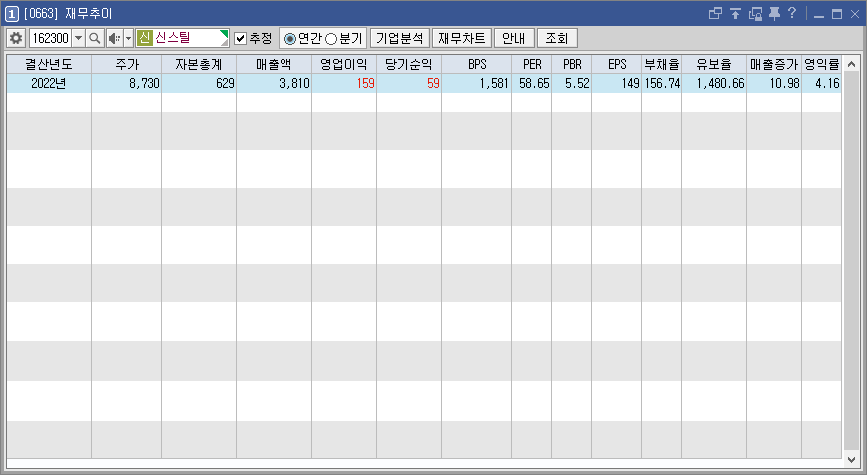Click the speaker sound icon

(114, 38)
